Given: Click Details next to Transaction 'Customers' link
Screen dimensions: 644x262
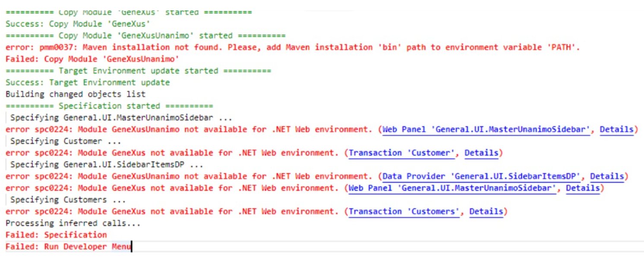Looking at the screenshot, I should click(486, 211).
